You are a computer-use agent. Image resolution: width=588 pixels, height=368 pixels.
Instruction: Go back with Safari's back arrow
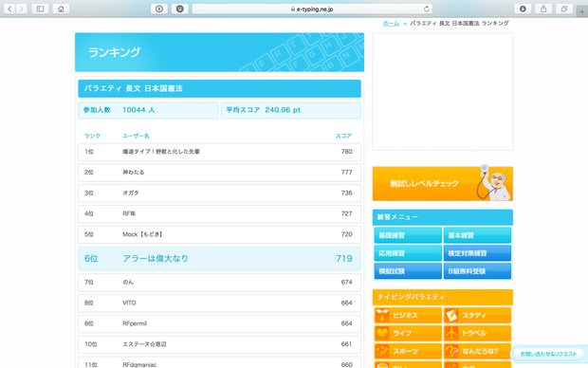coord(9,9)
